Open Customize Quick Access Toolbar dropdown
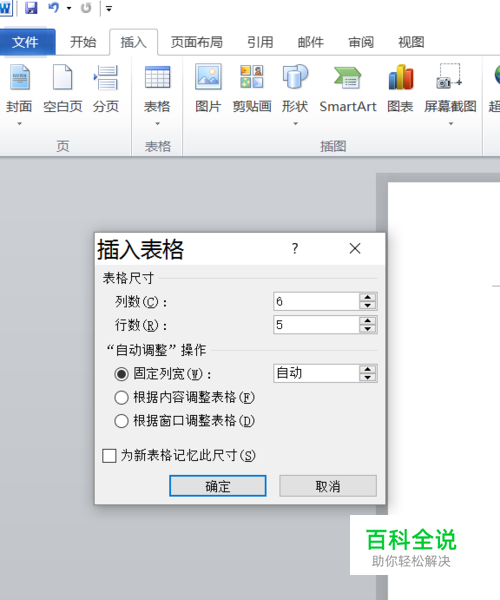The image size is (500, 600). (x=109, y=8)
